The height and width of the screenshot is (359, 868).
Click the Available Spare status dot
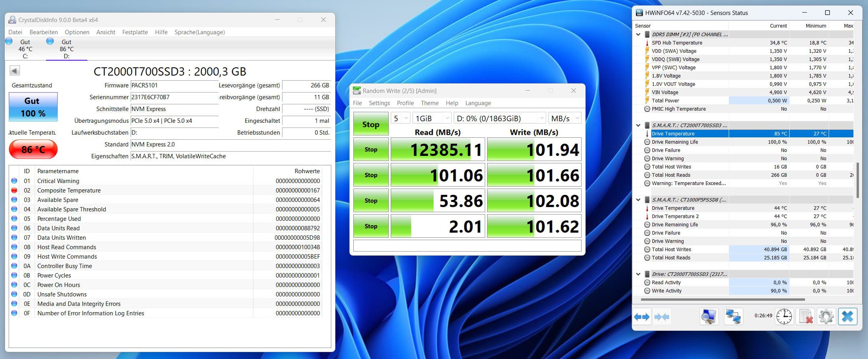coord(14,200)
